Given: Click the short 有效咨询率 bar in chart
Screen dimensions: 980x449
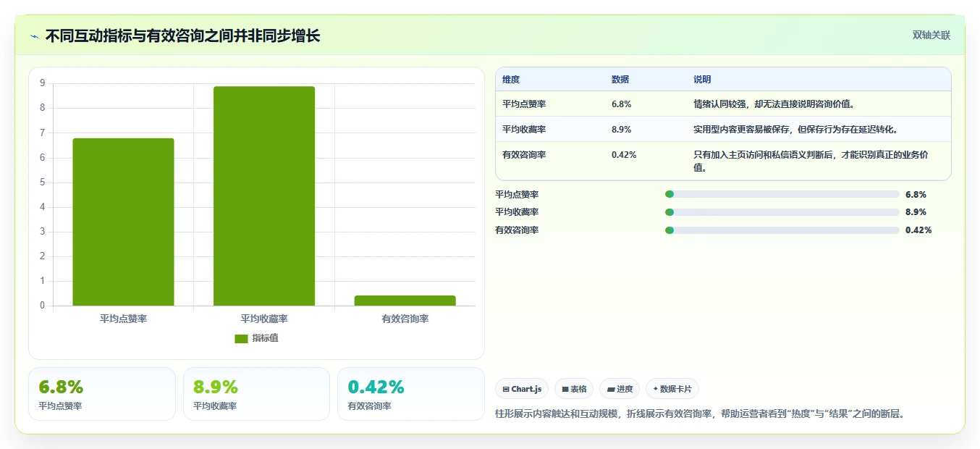Looking at the screenshot, I should click(x=405, y=301).
